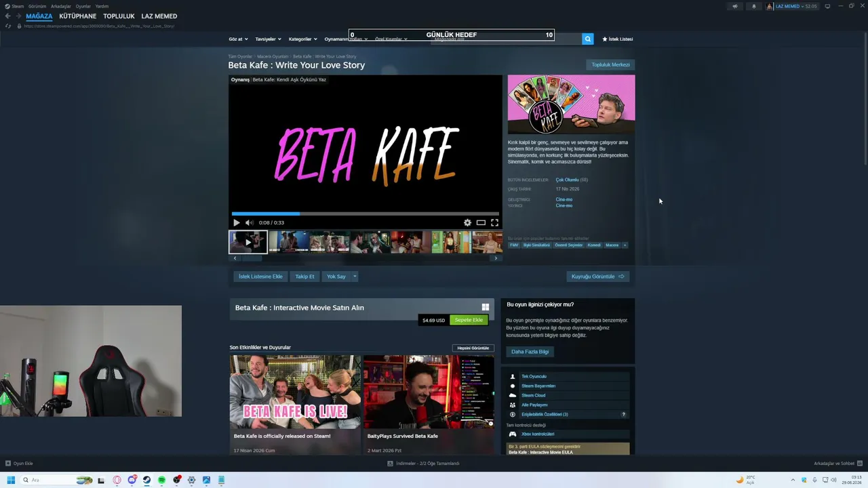Open İstek Listesi wishlist link

617,39
